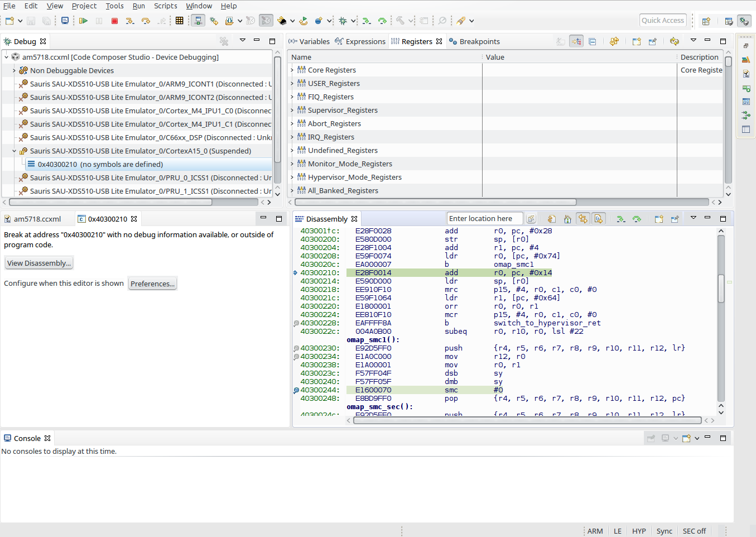Image resolution: width=756 pixels, height=537 pixels.
Task: Click the Refresh icon in Registers toolbar
Action: click(675, 41)
